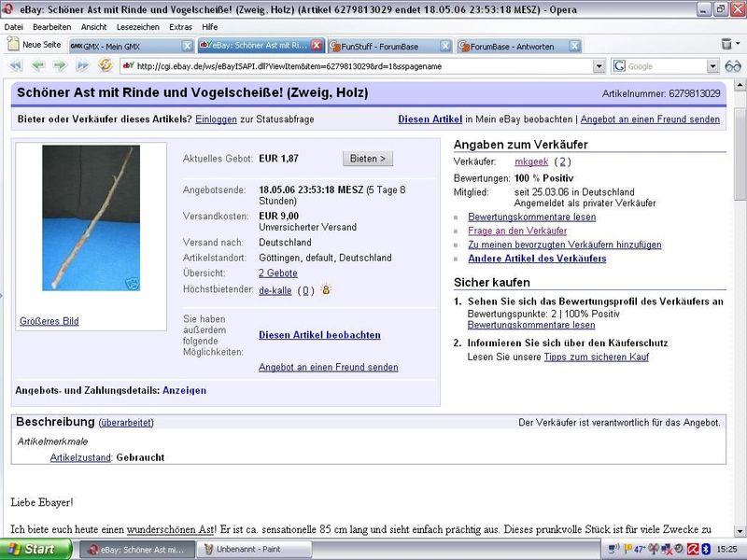Viewport: 747px width, 560px height.
Task: Open the Hilfe menu
Action: 209,27
